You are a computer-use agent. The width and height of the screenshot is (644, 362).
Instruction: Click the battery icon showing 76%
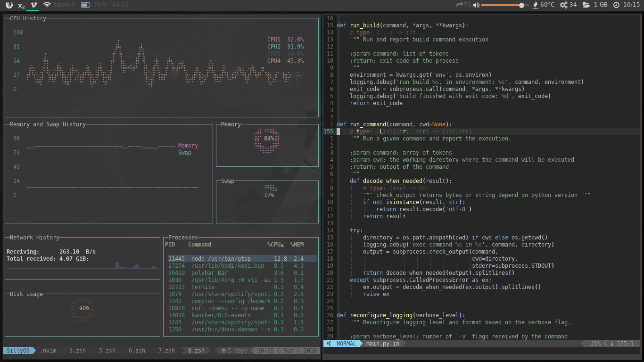pos(85,5)
